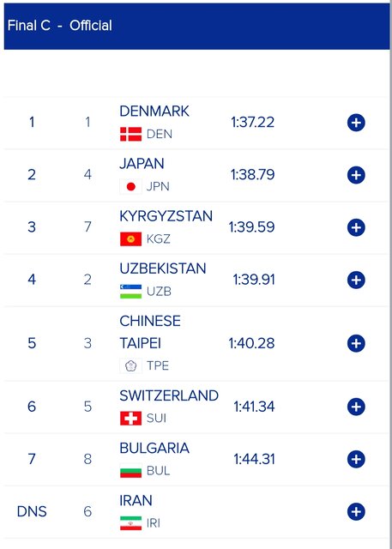Expand Switzerland result plus icon
The height and width of the screenshot is (549, 392).
pos(356,407)
